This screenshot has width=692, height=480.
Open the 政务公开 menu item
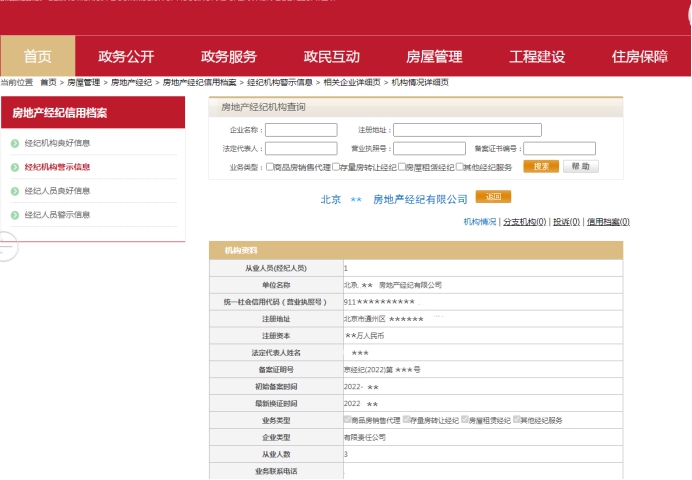tap(126, 56)
